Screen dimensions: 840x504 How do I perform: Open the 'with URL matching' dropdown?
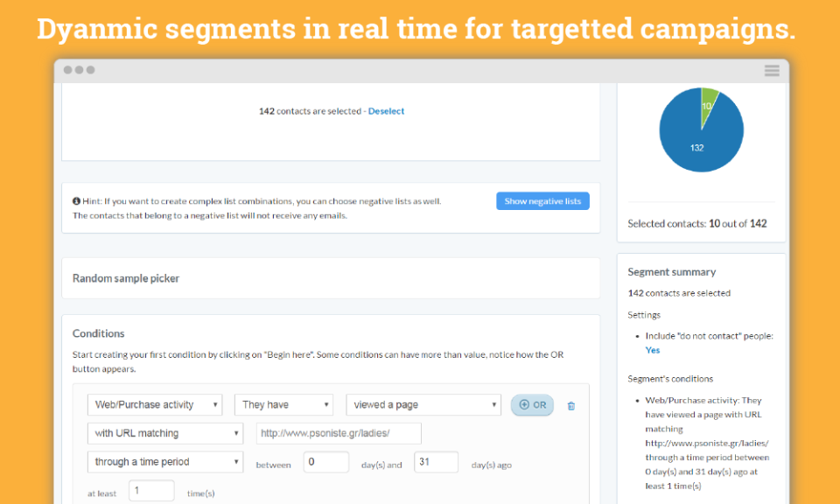click(164, 433)
